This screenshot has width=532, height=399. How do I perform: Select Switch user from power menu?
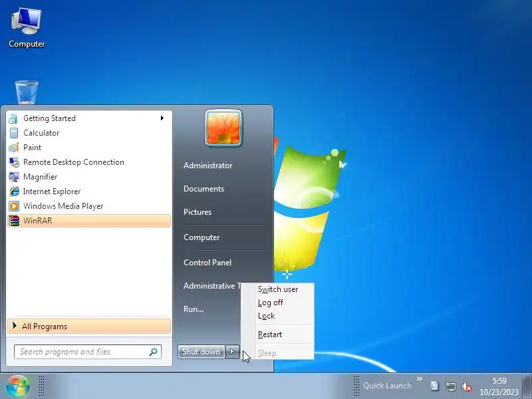pos(278,289)
